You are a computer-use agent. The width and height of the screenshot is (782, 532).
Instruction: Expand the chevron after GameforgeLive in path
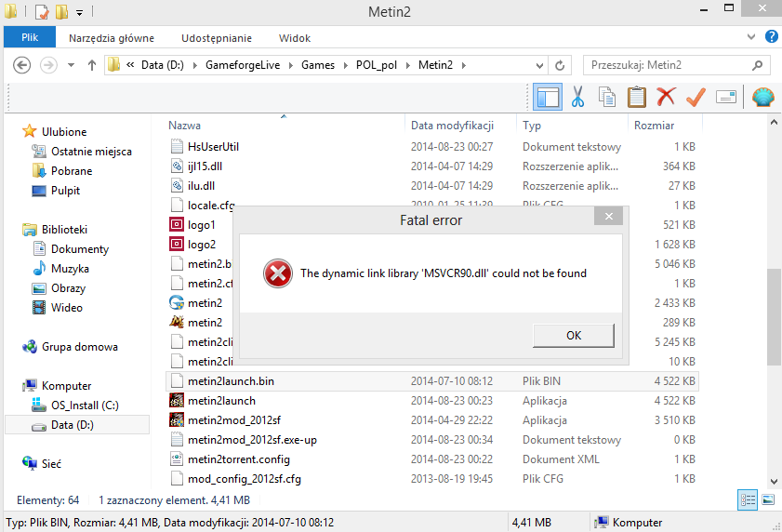tap(291, 65)
